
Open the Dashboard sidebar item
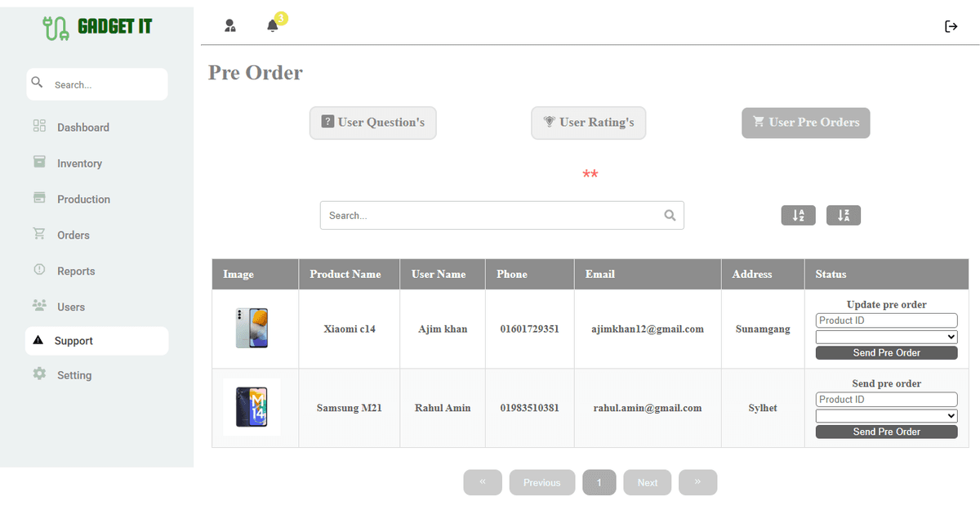82,128
